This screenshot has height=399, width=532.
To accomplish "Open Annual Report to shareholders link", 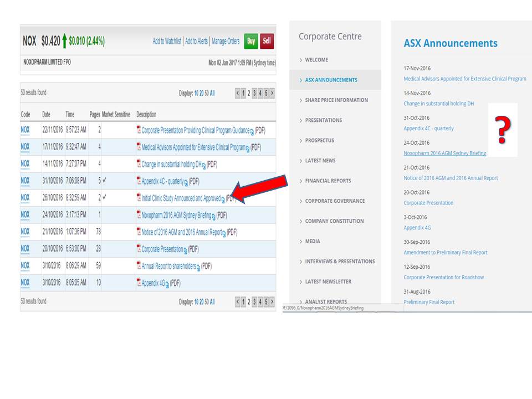I will pos(168,266).
